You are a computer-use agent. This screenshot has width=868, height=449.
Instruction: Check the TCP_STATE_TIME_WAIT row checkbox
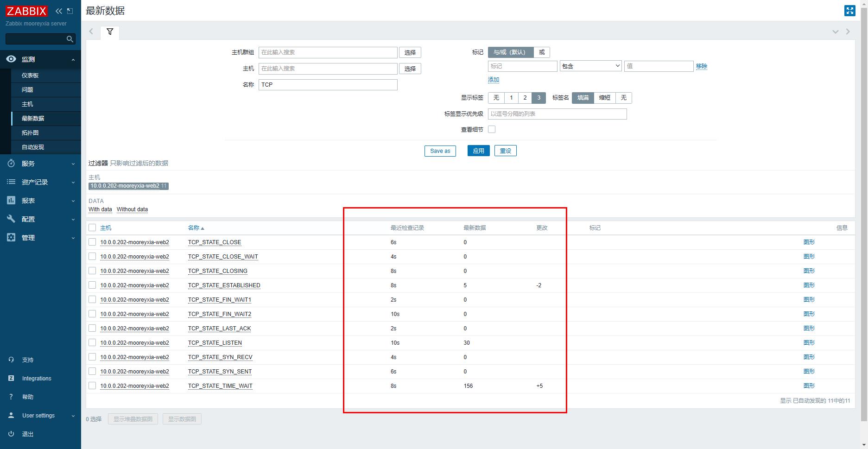[92, 386]
